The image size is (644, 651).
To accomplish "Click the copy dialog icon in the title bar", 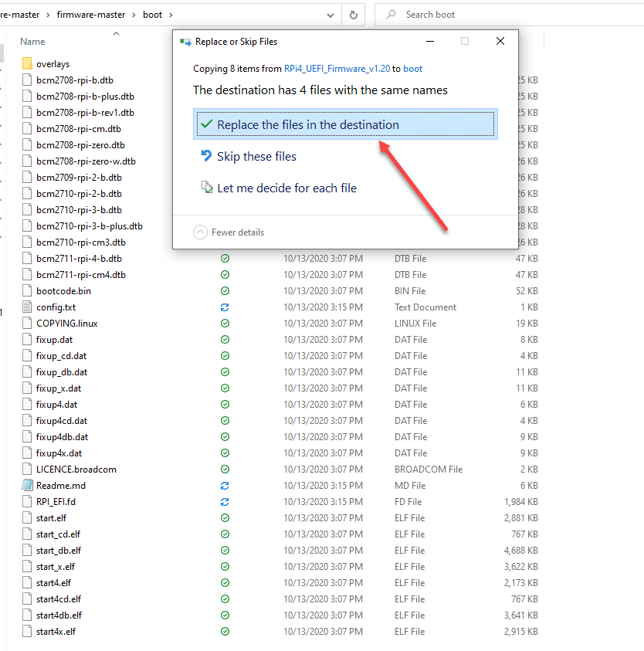I will (x=185, y=41).
